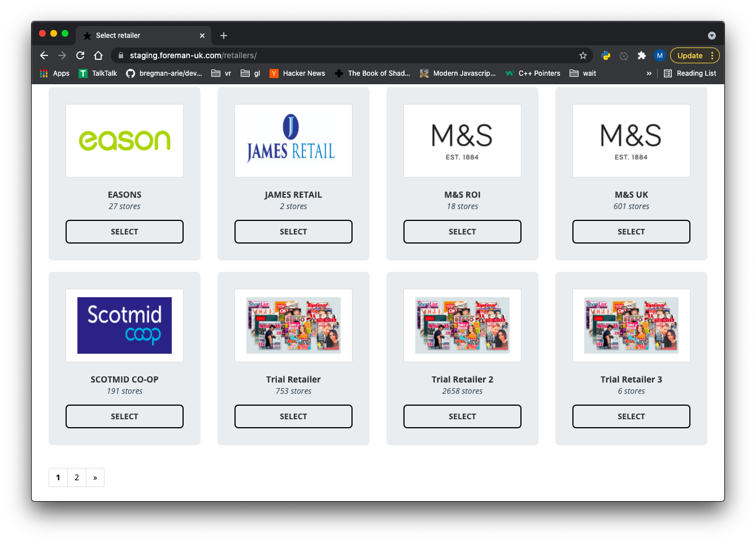This screenshot has width=756, height=543.
Task: Select the M&S ROI retailer
Action: [x=462, y=232]
